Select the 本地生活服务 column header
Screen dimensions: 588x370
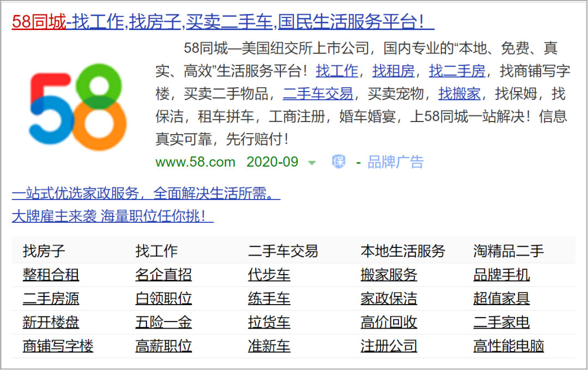point(403,251)
